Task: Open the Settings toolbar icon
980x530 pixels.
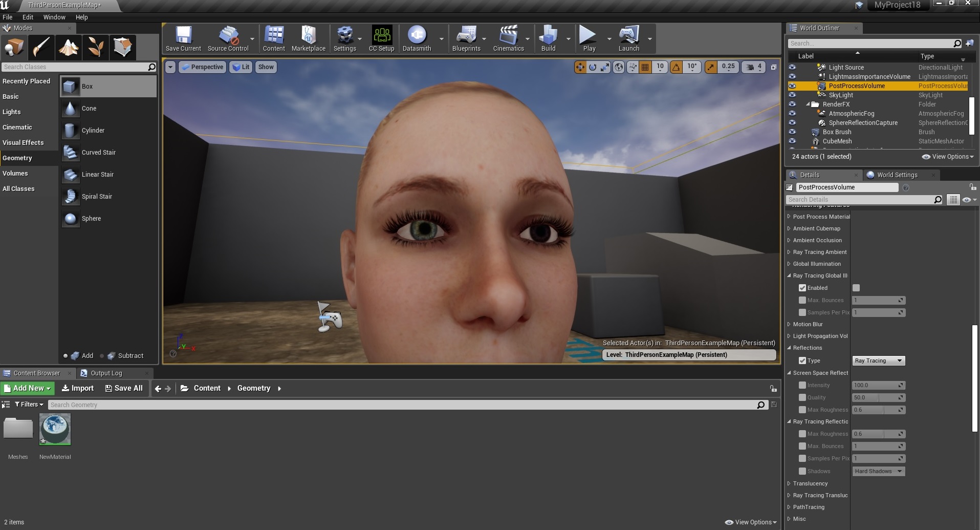Action: coord(344,38)
